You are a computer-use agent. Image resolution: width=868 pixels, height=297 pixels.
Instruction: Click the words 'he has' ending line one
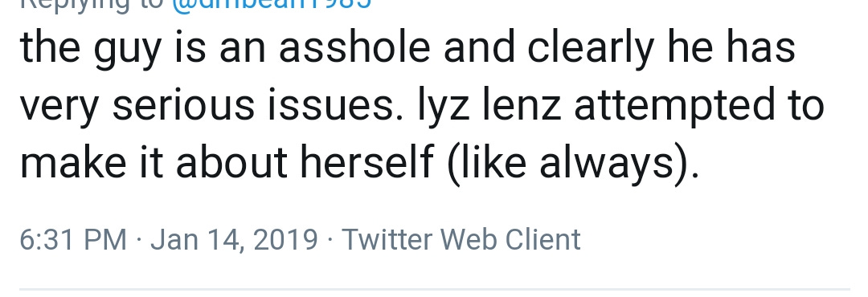[731, 47]
